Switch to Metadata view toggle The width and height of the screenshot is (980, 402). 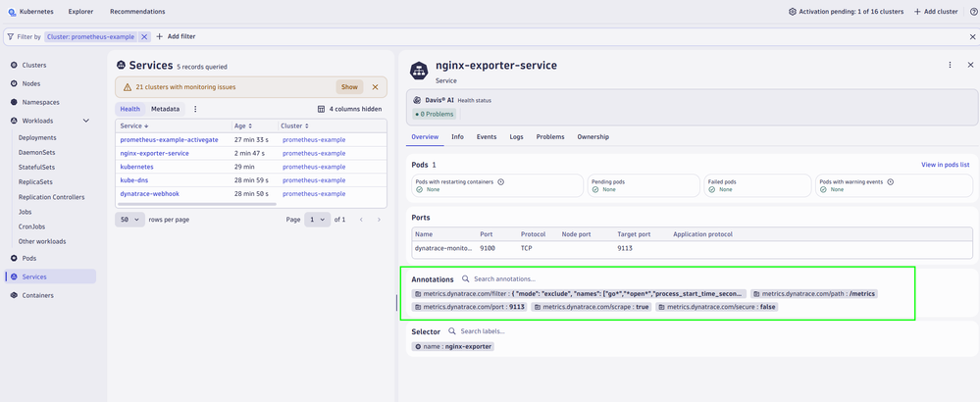click(x=165, y=109)
